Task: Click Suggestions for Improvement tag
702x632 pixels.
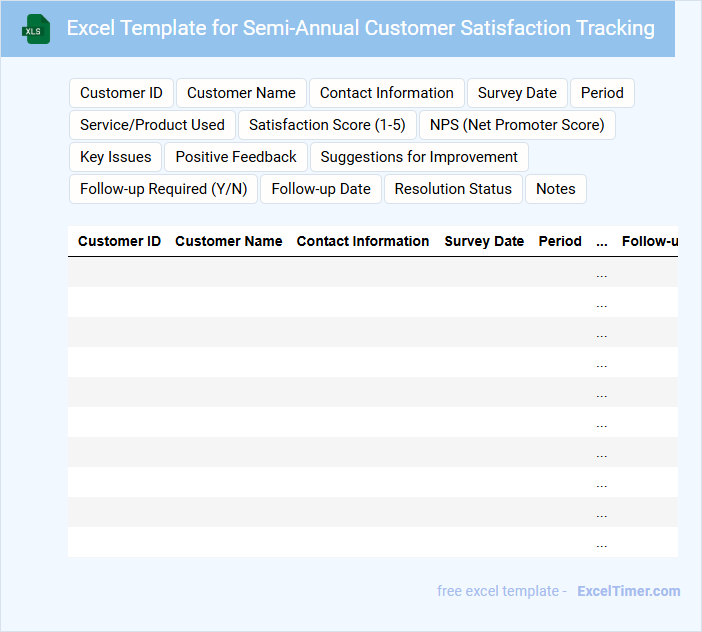Action: [x=419, y=157]
